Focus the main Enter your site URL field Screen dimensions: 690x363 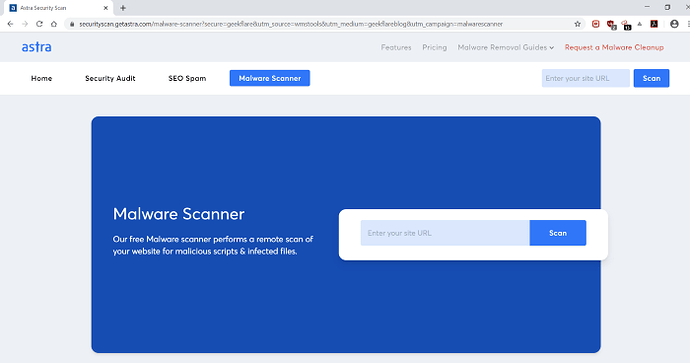point(445,233)
